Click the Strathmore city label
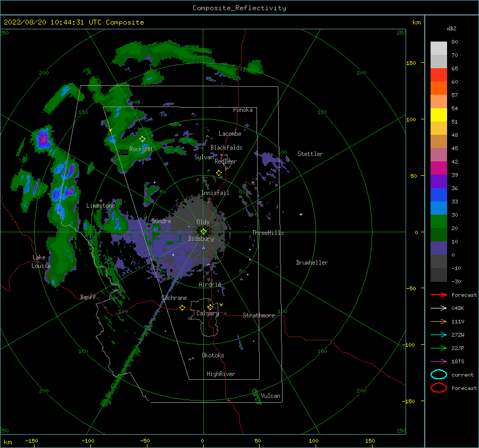This screenshot has height=448, width=479. point(259,315)
